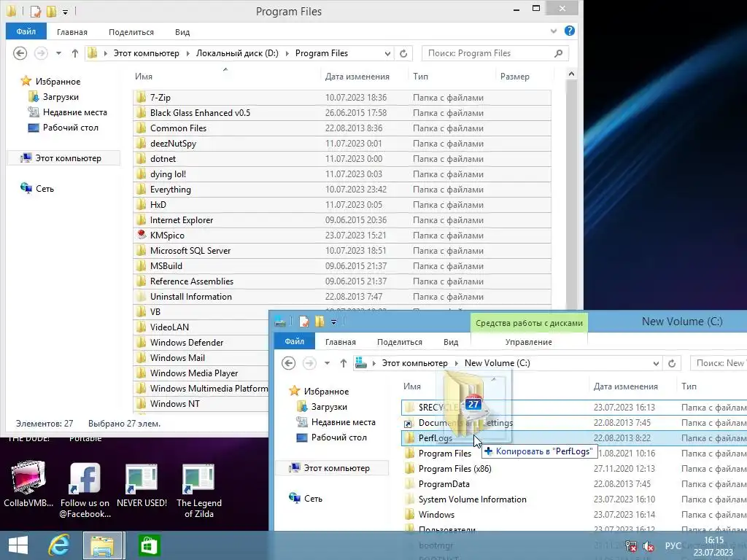Open Файл menu in Program Files window
This screenshot has height=560, width=747.
click(x=26, y=31)
